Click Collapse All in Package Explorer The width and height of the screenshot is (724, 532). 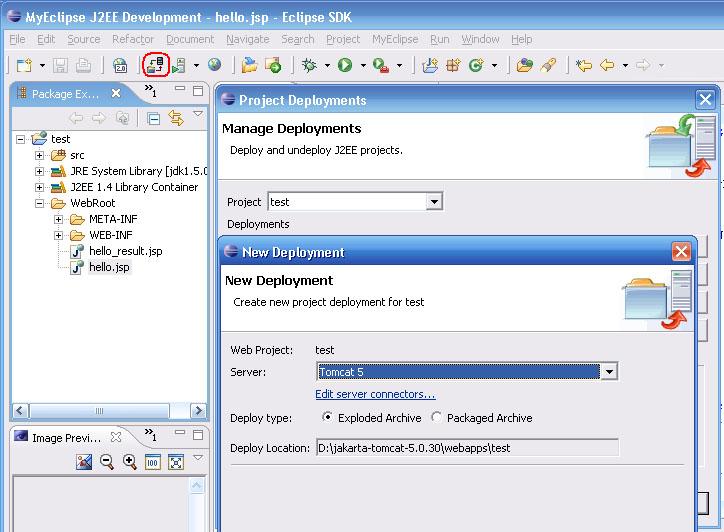click(154, 118)
